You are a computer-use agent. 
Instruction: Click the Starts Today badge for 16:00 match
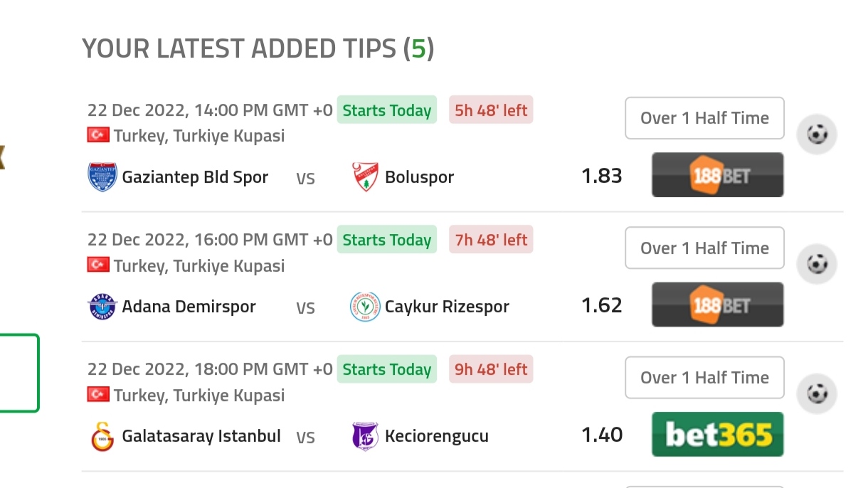(387, 240)
